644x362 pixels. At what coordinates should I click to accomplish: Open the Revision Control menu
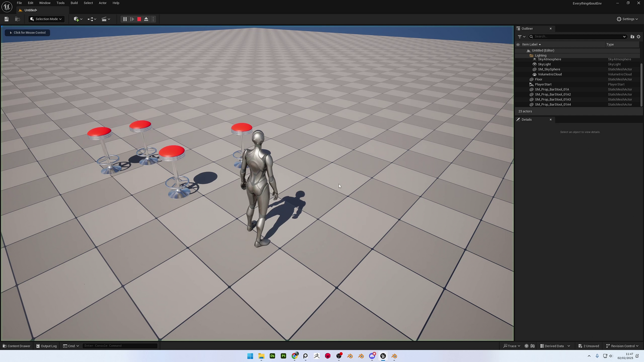point(622,346)
